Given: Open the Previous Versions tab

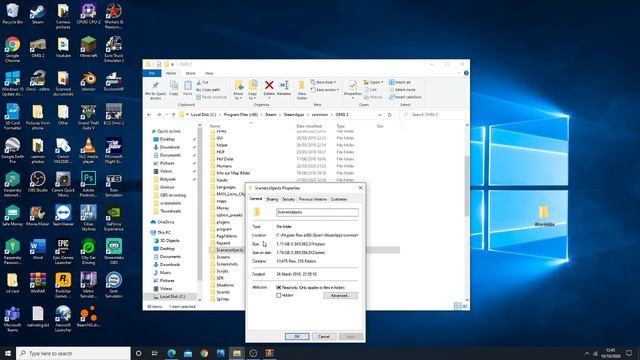Looking at the screenshot, I should point(313,199).
